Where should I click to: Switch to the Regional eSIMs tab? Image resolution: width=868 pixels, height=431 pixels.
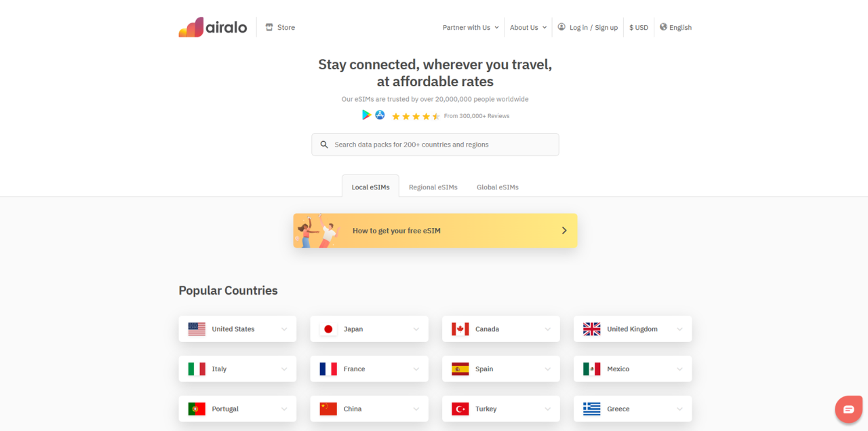tap(433, 187)
